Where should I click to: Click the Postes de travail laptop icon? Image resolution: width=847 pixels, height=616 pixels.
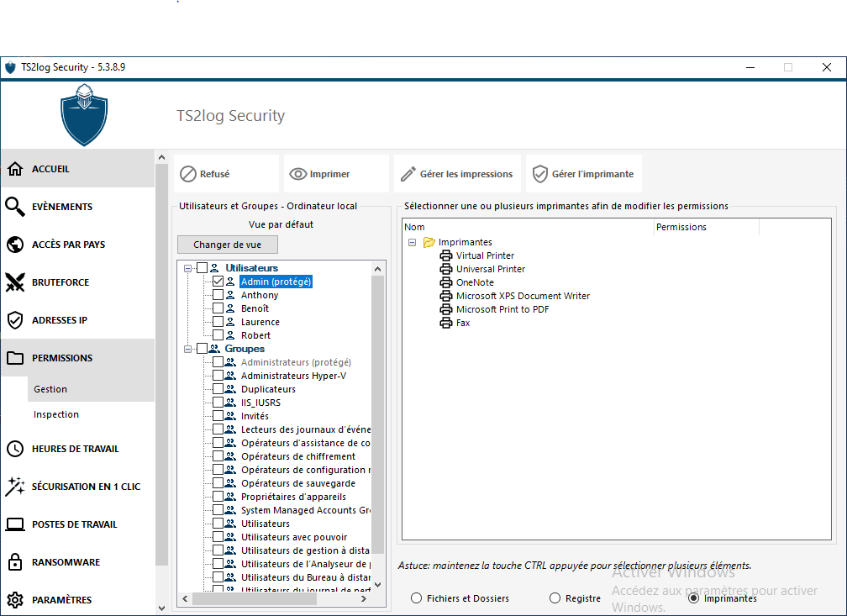(15, 524)
